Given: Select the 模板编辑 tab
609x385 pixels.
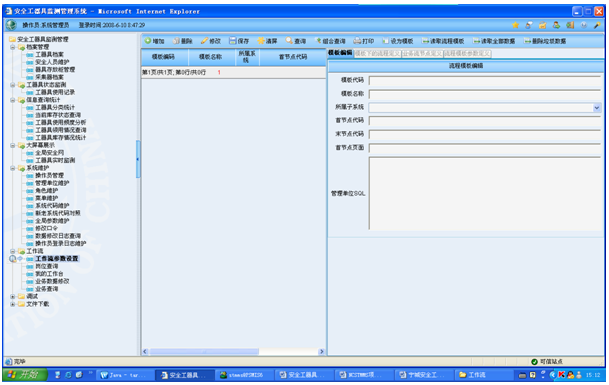Looking at the screenshot, I should coord(340,53).
